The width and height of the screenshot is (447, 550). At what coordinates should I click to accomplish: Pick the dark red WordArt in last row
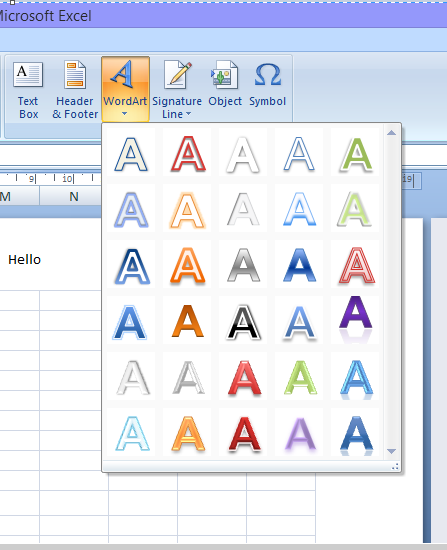tap(243, 433)
